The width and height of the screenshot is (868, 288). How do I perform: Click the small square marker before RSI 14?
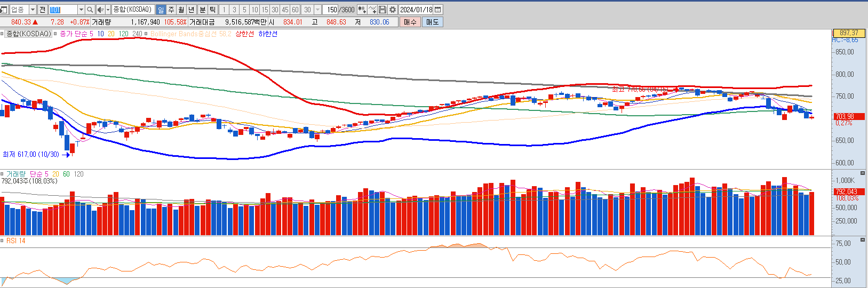coord(2,241)
